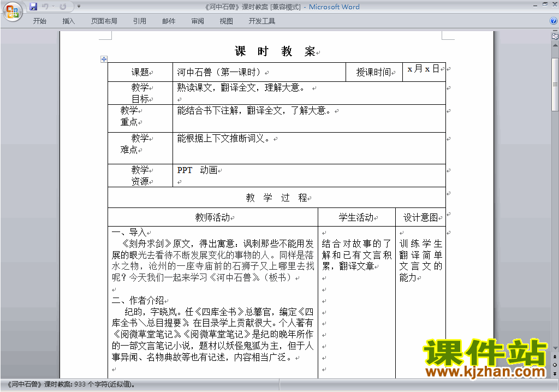Click the Redo icon

pyautogui.click(x=63, y=7)
